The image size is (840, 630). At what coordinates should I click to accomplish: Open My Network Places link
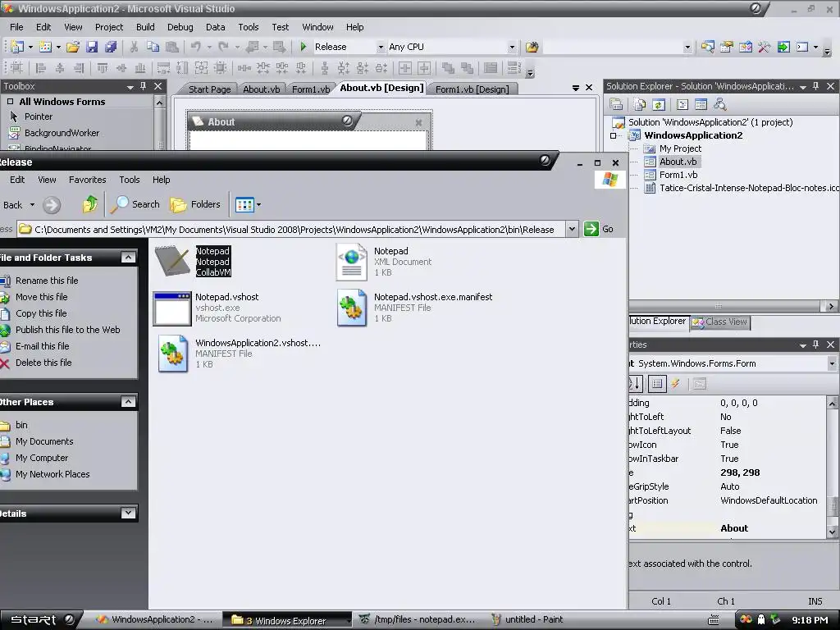tap(52, 474)
